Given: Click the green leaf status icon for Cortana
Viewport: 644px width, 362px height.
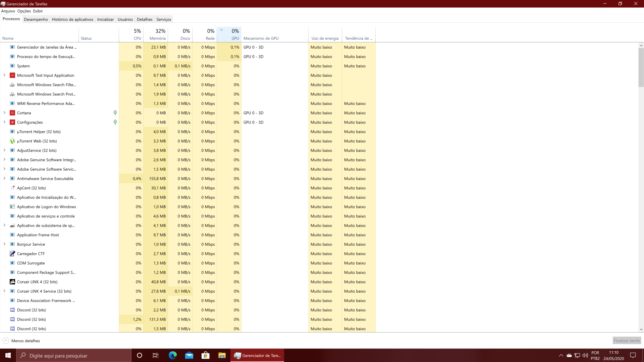Looking at the screenshot, I should (115, 113).
